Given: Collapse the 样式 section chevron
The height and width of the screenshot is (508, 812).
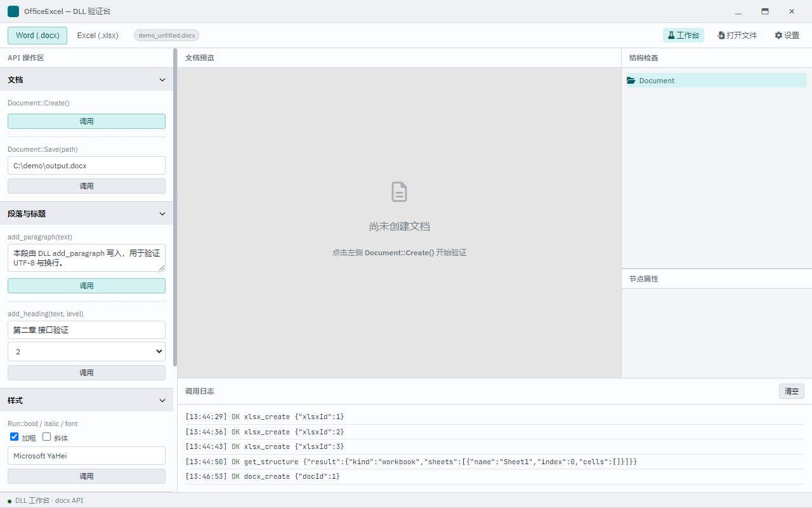Looking at the screenshot, I should (162, 401).
